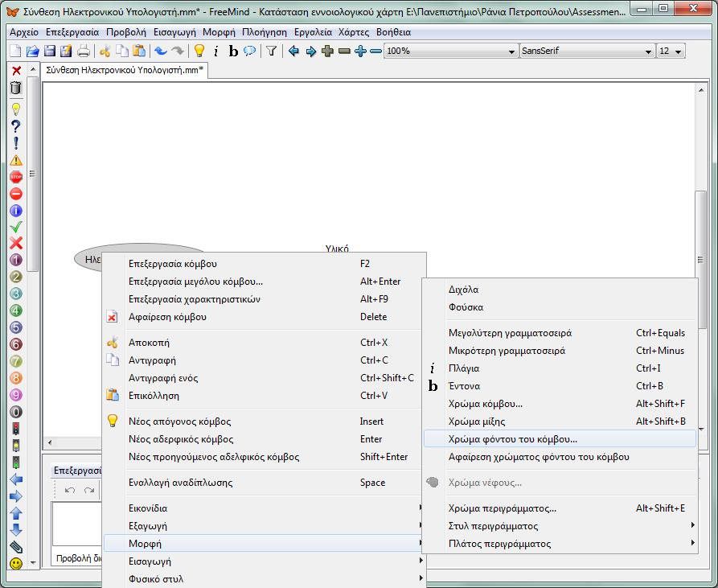The width and height of the screenshot is (718, 588).
Task: Click the Πλάγια italic menu entry
Action: (560, 368)
